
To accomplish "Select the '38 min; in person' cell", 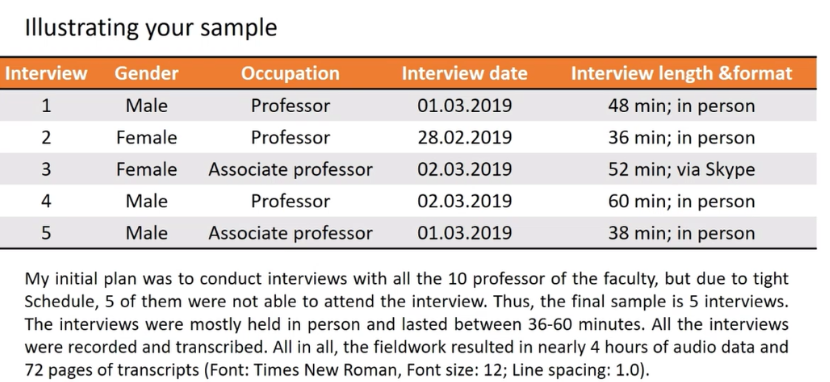I will coord(681,233).
